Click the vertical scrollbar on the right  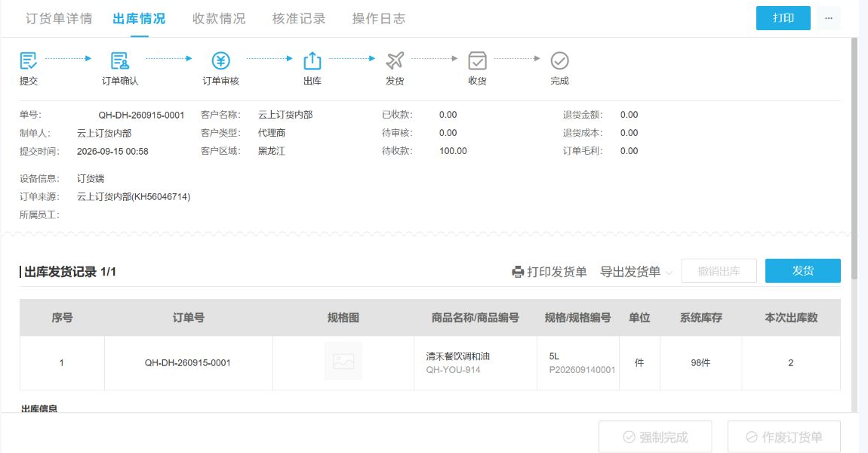pos(854,140)
